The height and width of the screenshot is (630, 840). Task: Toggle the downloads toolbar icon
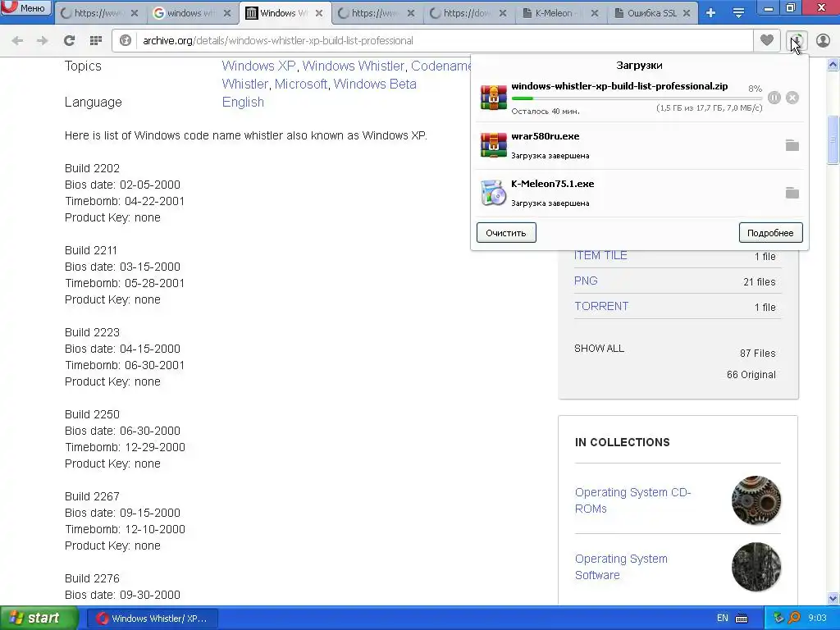797,41
